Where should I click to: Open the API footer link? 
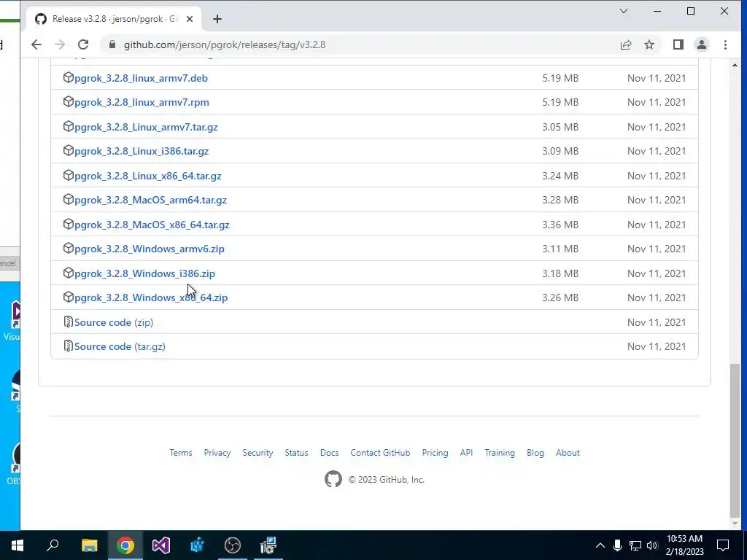point(466,453)
